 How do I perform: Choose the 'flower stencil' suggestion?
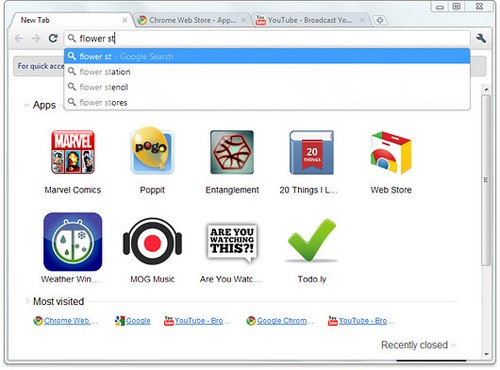click(267, 87)
